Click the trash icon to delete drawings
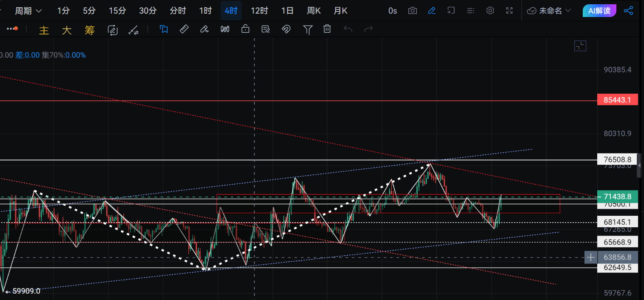The height and width of the screenshot is (300, 644). tap(327, 29)
